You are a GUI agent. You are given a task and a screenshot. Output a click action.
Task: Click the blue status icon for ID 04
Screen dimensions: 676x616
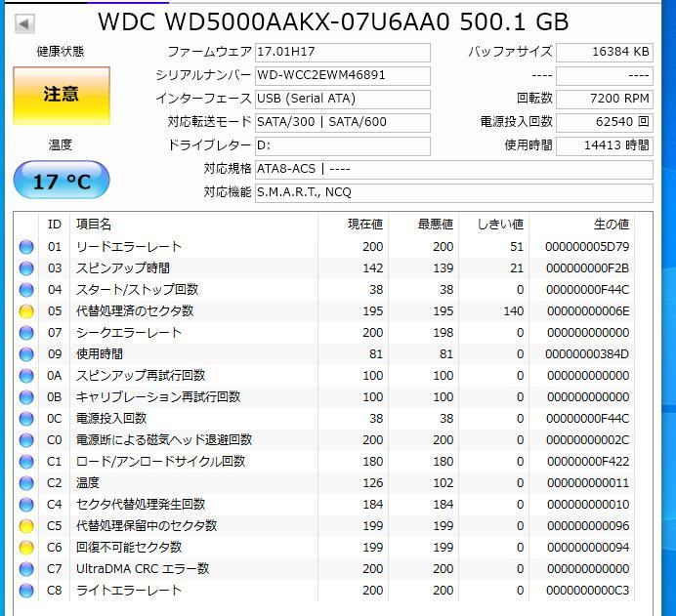pos(26,290)
